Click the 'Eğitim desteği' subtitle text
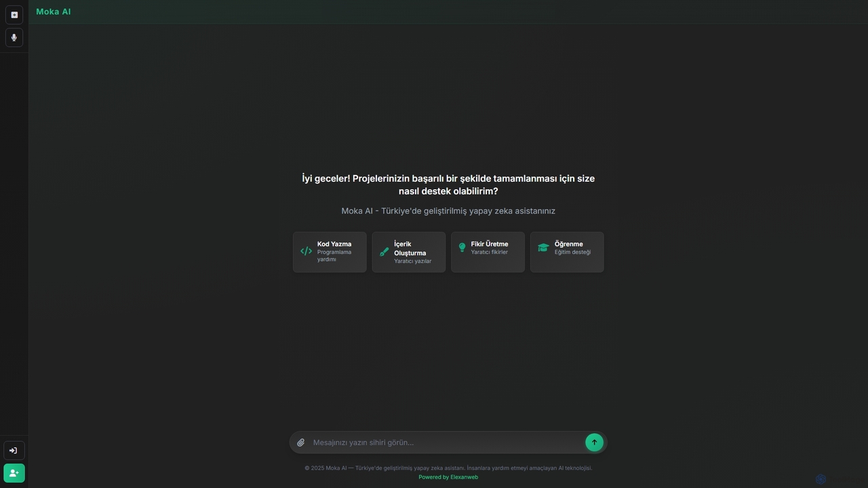This screenshot has width=868, height=488. [x=572, y=252]
